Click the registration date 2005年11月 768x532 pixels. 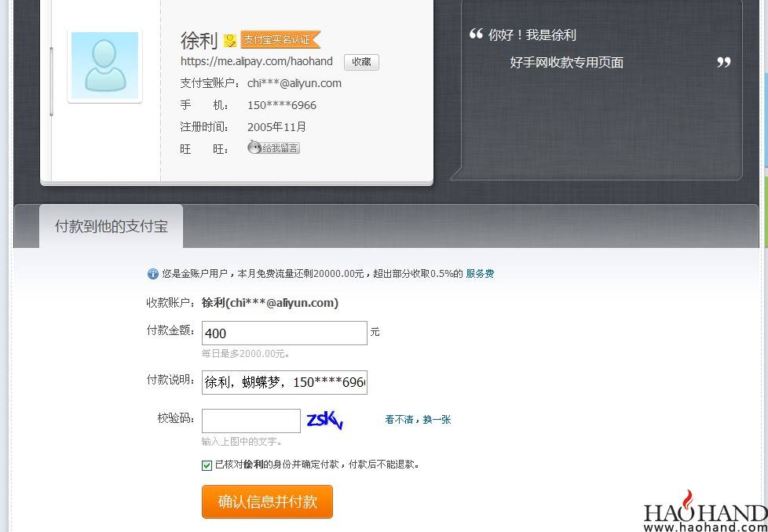276,127
